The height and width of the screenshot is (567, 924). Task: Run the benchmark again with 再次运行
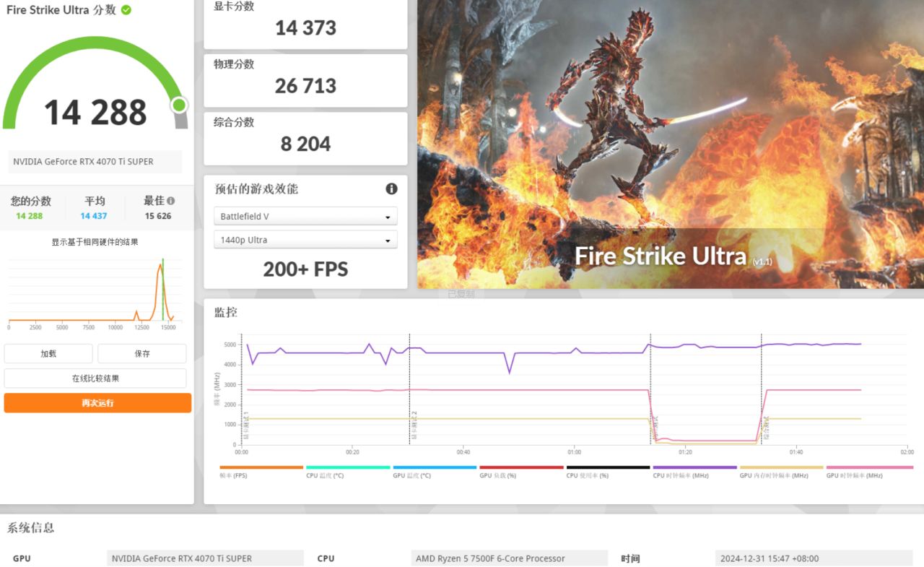tap(97, 403)
